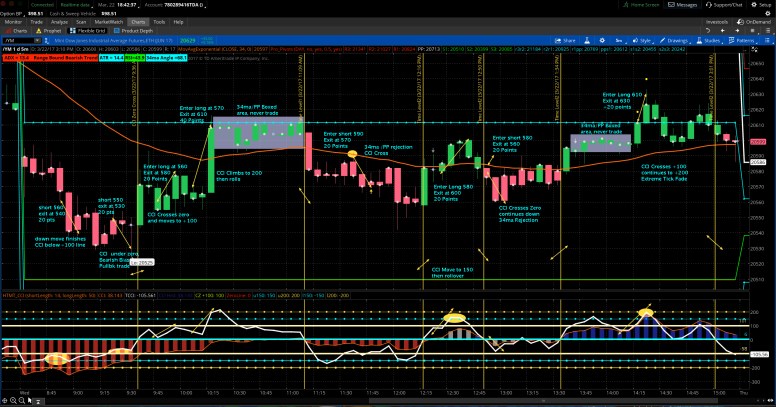The width and height of the screenshot is (776, 407).
Task: Switch to the MarketWatch tab
Action: click(x=110, y=20)
